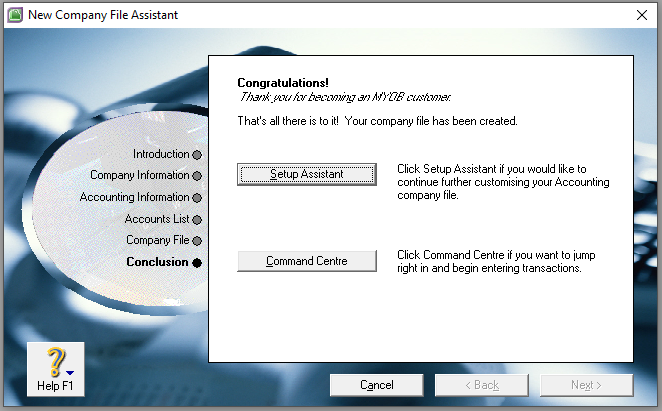Close the New Company File Assistant window

(642, 15)
